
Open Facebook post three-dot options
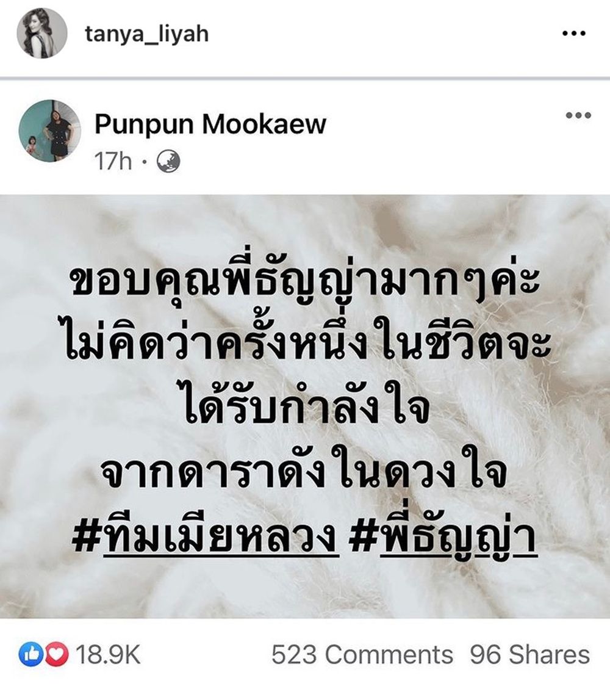(x=578, y=115)
